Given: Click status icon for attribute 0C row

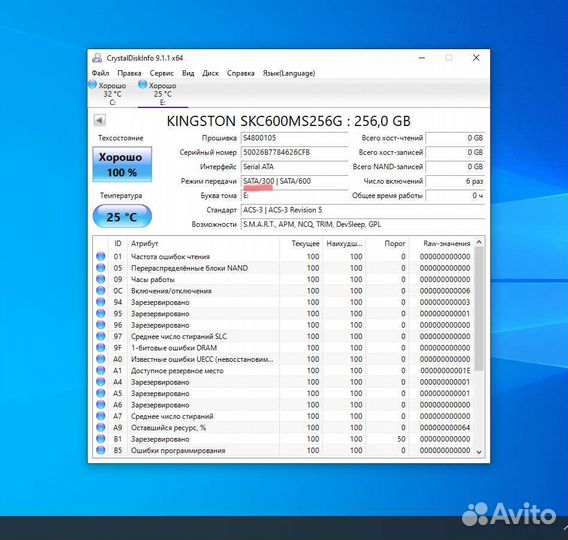Looking at the screenshot, I should coord(101,290).
